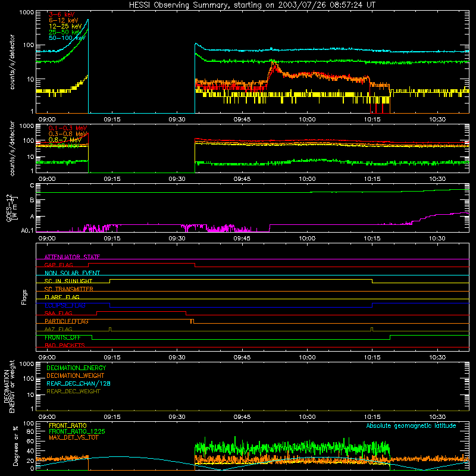Click the A0.1 tick label on GOES axis
This screenshot has width=476, height=476.
[27, 230]
